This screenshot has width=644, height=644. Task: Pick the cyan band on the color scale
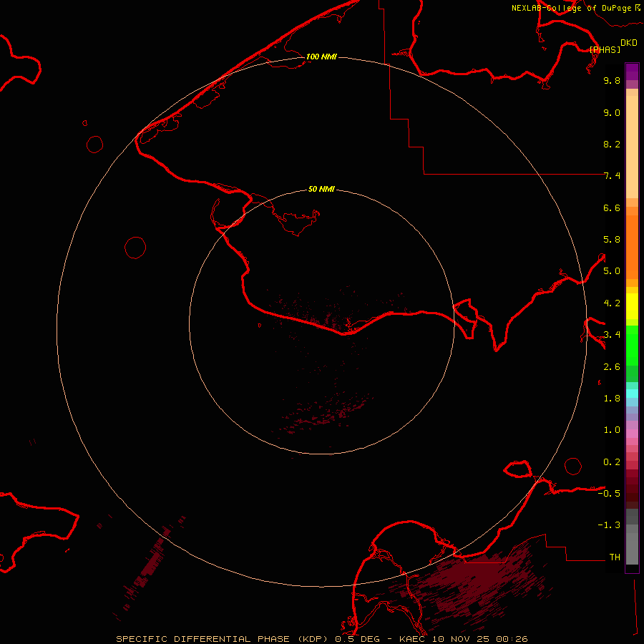point(632,393)
